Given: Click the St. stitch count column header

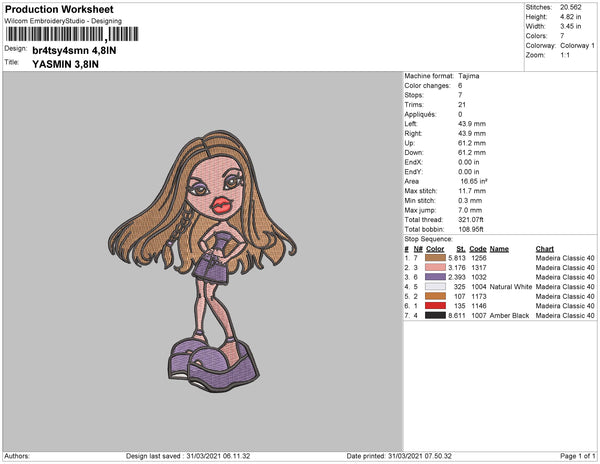Looking at the screenshot, I should (461, 249).
